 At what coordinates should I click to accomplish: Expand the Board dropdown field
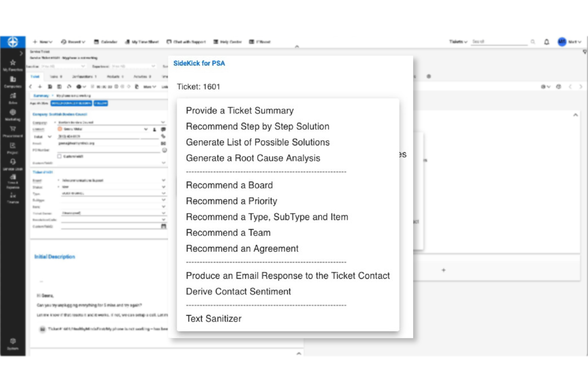[163, 180]
